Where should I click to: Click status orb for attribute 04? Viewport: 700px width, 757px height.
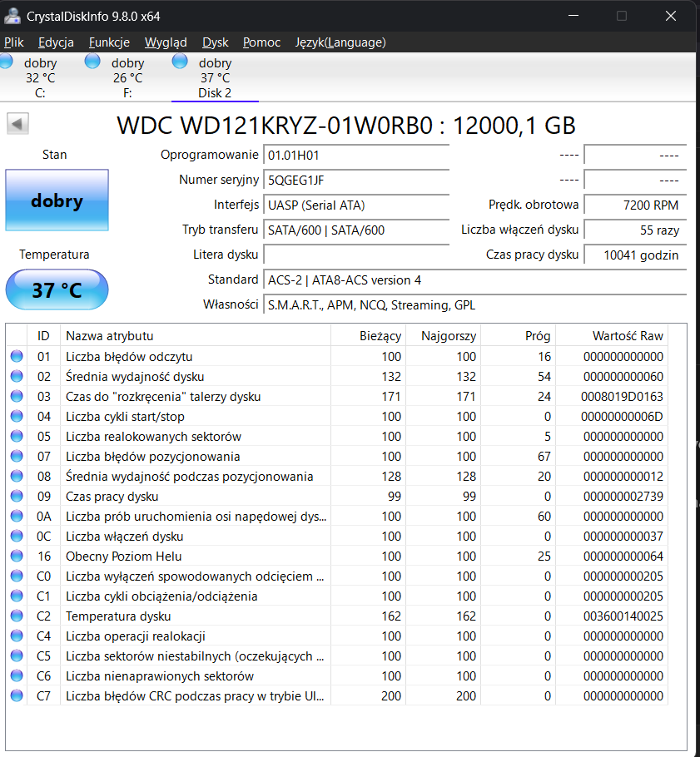pyautogui.click(x=17, y=416)
